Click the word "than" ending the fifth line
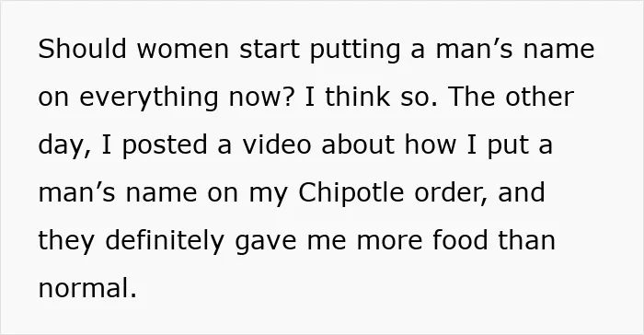This screenshot has height=335, width=644. [x=527, y=240]
